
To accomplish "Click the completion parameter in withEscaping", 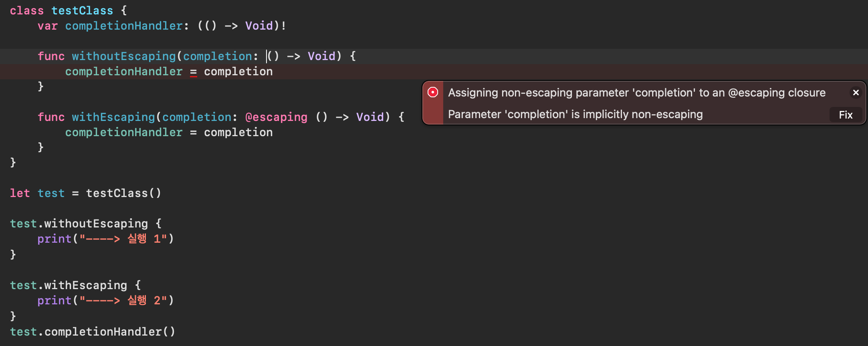I will (x=197, y=117).
